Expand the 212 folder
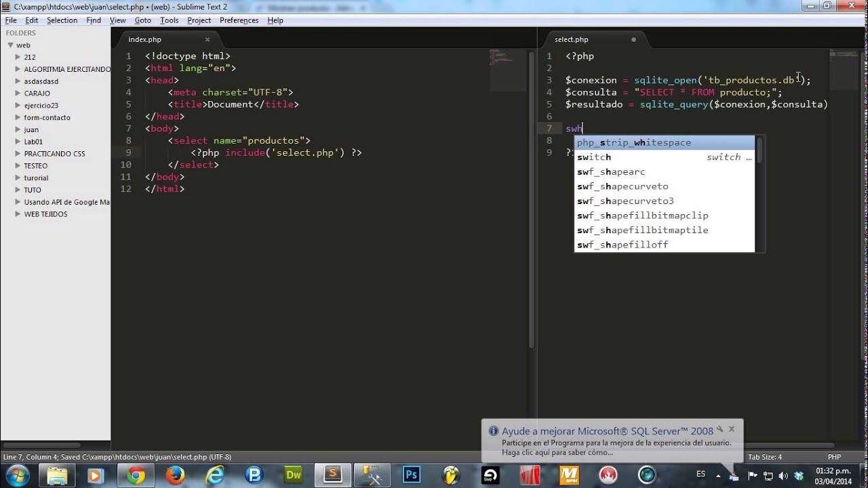The width and height of the screenshot is (868, 488). 18,57
